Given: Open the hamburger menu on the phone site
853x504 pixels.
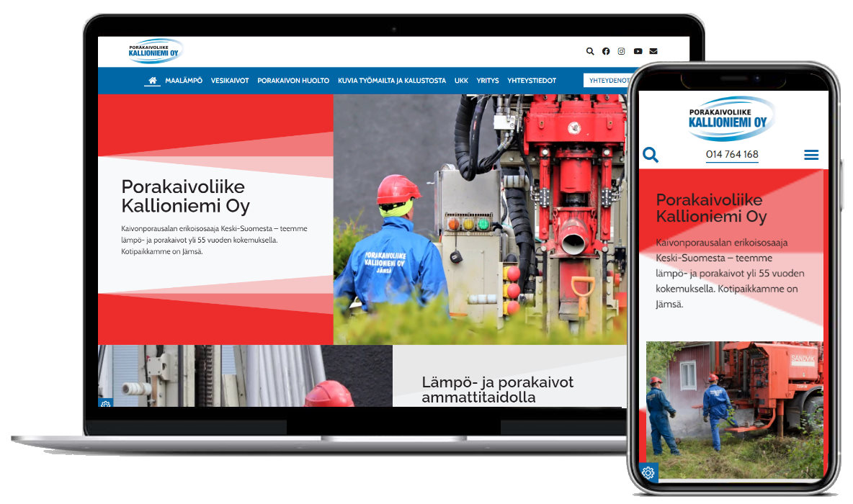Looking at the screenshot, I should [x=811, y=155].
